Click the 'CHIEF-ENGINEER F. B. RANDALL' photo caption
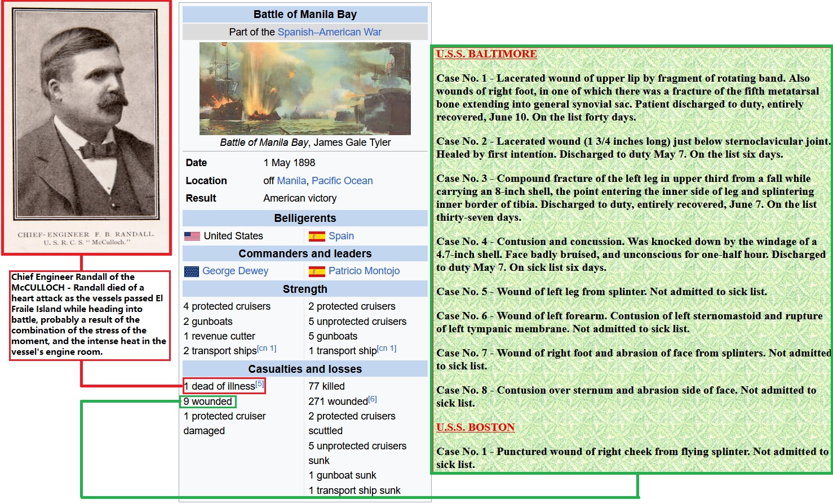Screen dimensions: 833x504 tap(86, 238)
